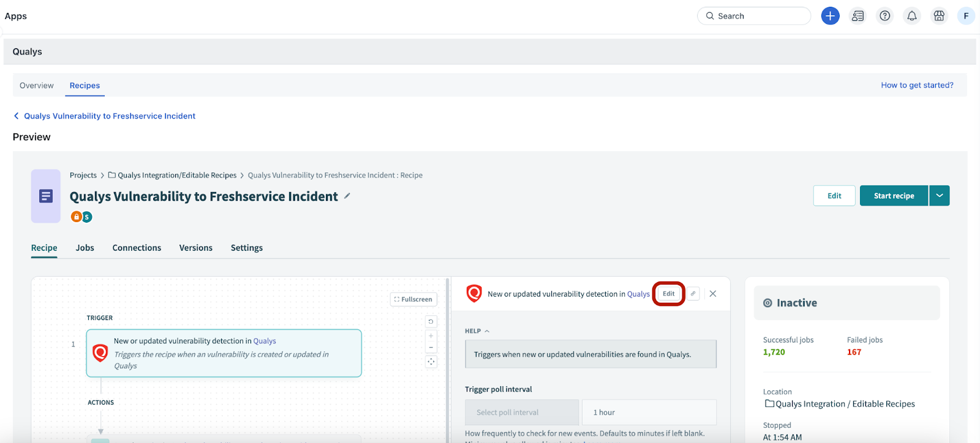Click the Edit button beside Start recipe

pos(834,196)
